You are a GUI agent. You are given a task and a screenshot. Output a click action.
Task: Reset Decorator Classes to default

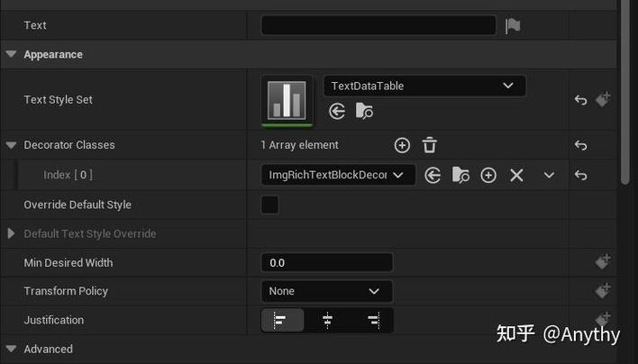pyautogui.click(x=580, y=145)
